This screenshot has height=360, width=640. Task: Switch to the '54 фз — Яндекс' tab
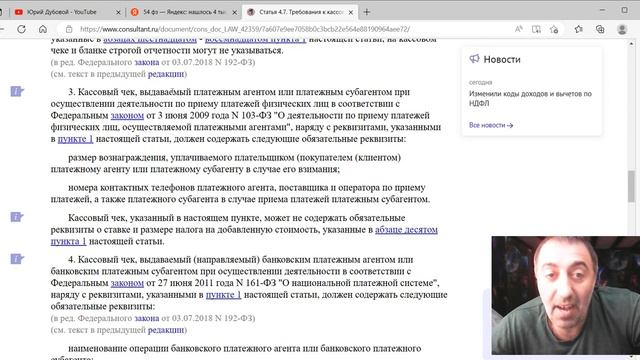click(x=184, y=12)
